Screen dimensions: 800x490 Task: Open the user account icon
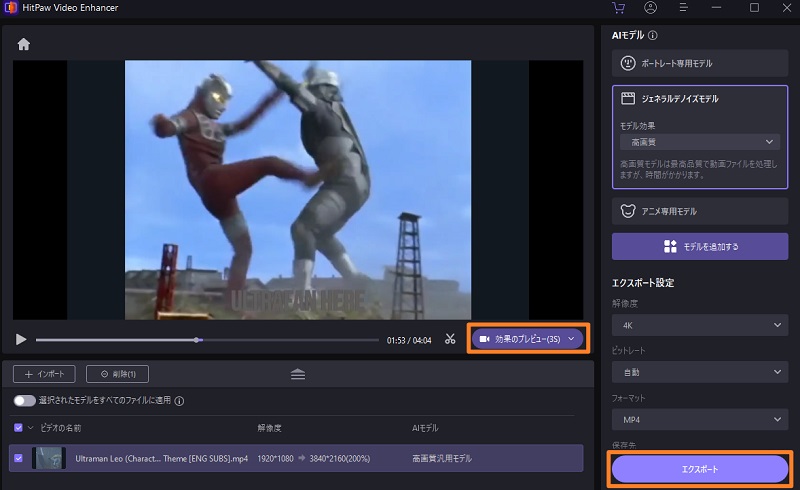pyautogui.click(x=651, y=8)
